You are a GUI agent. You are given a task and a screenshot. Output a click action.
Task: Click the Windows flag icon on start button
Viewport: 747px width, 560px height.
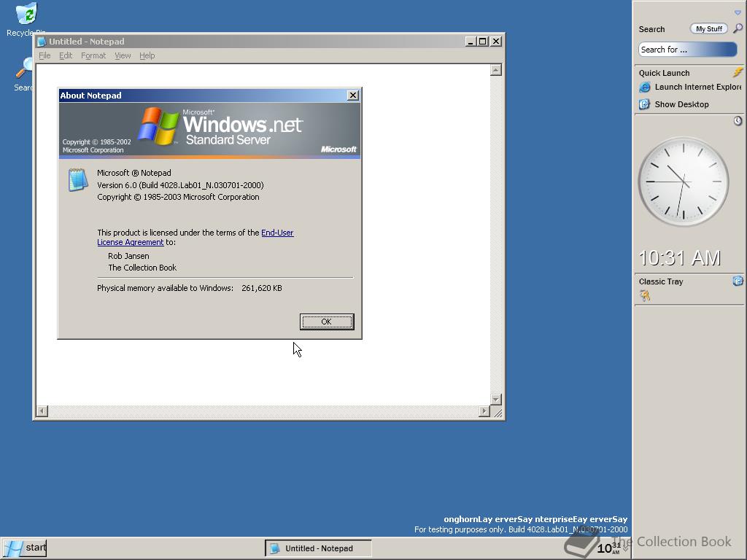pos(13,548)
